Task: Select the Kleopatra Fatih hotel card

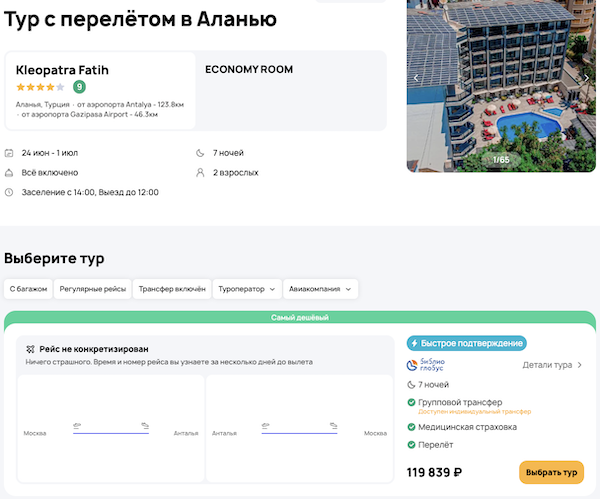Action: [100, 90]
